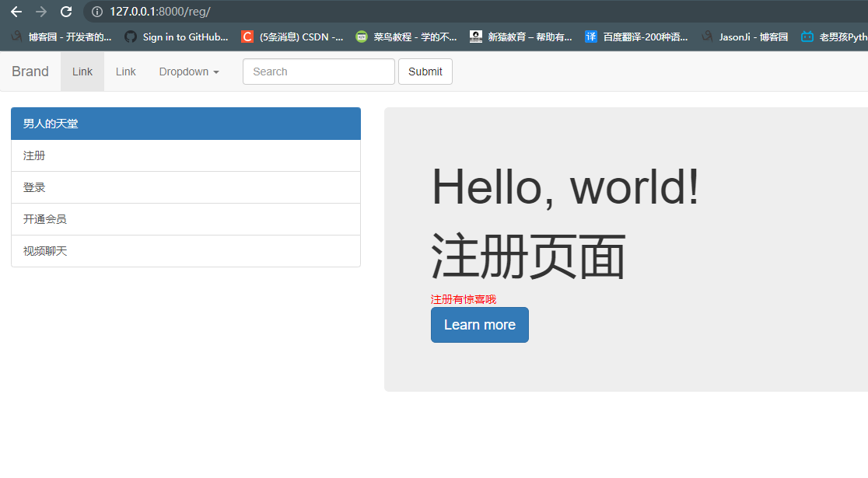Open the Sign in to GitHub bookmark
This screenshot has height=478, width=868.
pos(177,37)
